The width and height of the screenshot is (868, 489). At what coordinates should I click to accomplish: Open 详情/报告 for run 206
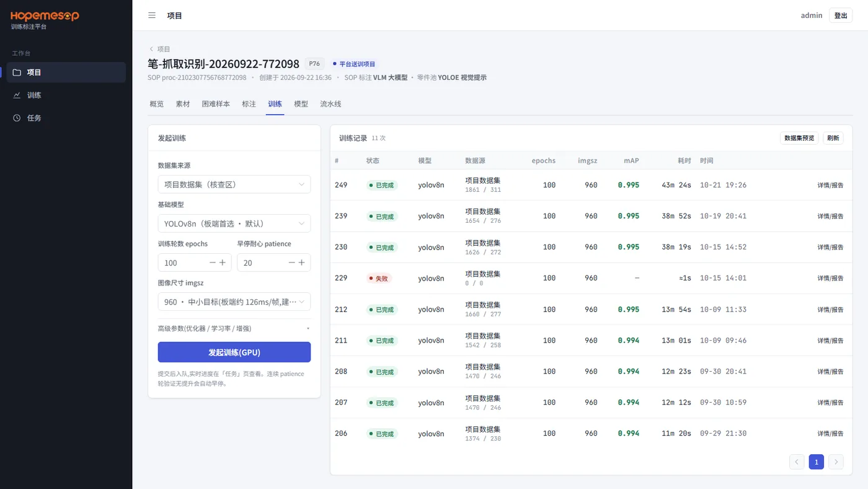pyautogui.click(x=830, y=433)
